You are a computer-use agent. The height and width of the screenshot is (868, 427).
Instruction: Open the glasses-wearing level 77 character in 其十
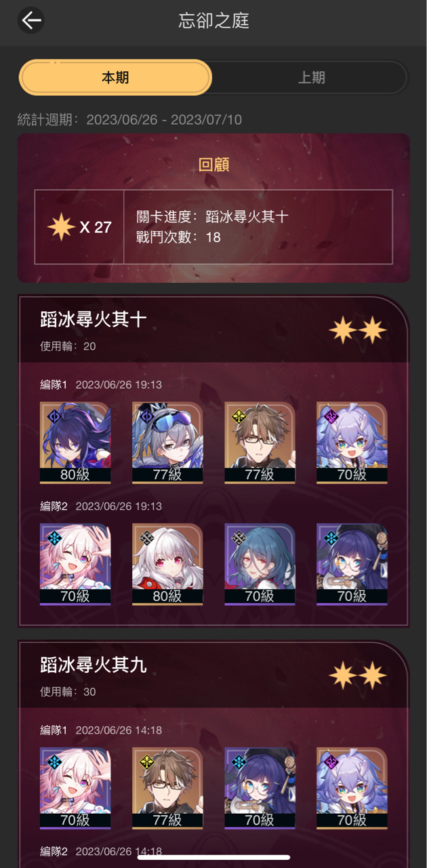pos(260,443)
